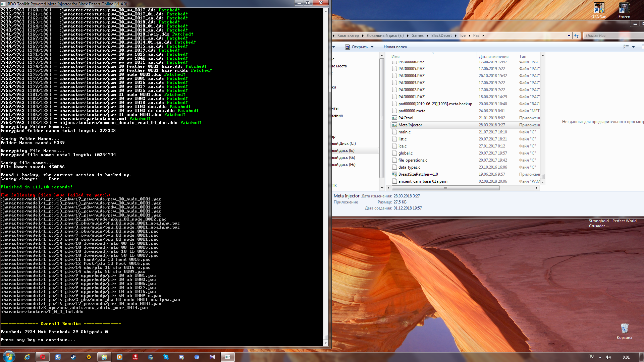The height and width of the screenshot is (362, 644).
Task: Click the Windows Start orb
Action: [9, 357]
